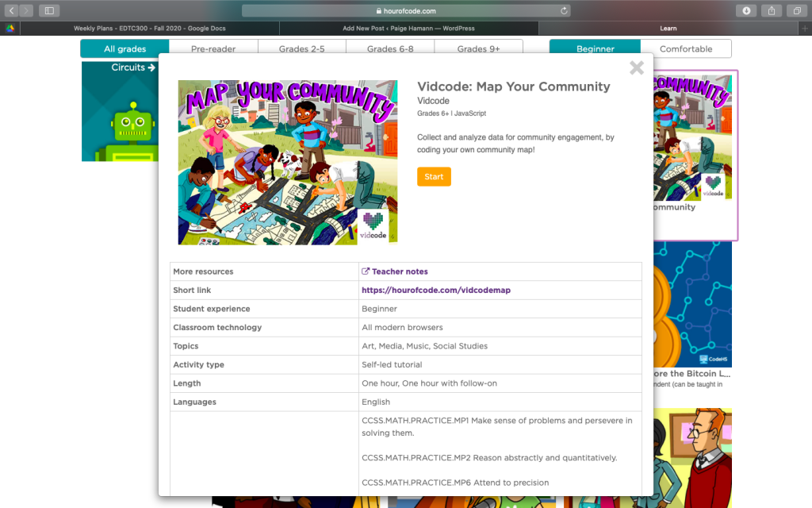Open the Teacher notes link
This screenshot has height=508, width=812.
click(x=400, y=271)
